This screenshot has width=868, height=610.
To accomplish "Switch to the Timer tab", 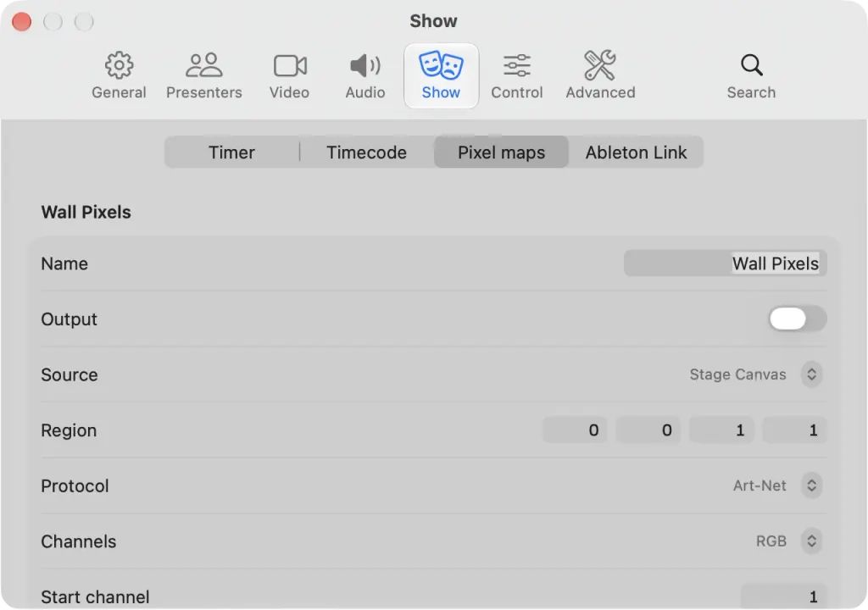I will (232, 152).
